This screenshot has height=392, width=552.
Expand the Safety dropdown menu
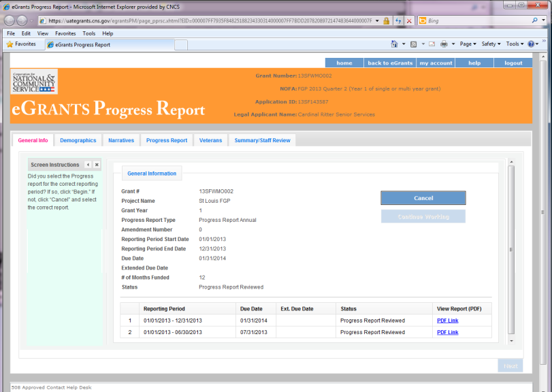pos(491,44)
